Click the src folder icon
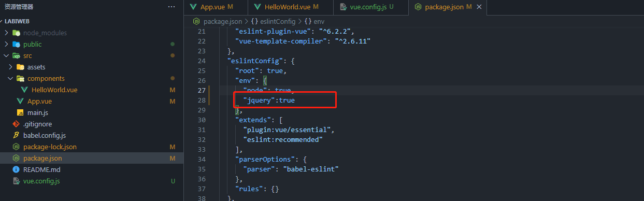 [16, 55]
